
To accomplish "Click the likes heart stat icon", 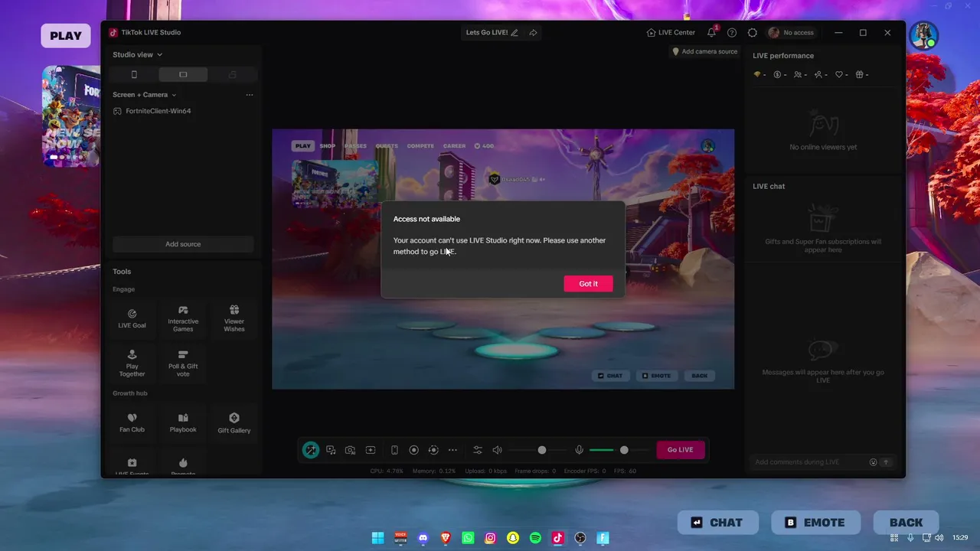I will point(842,75).
